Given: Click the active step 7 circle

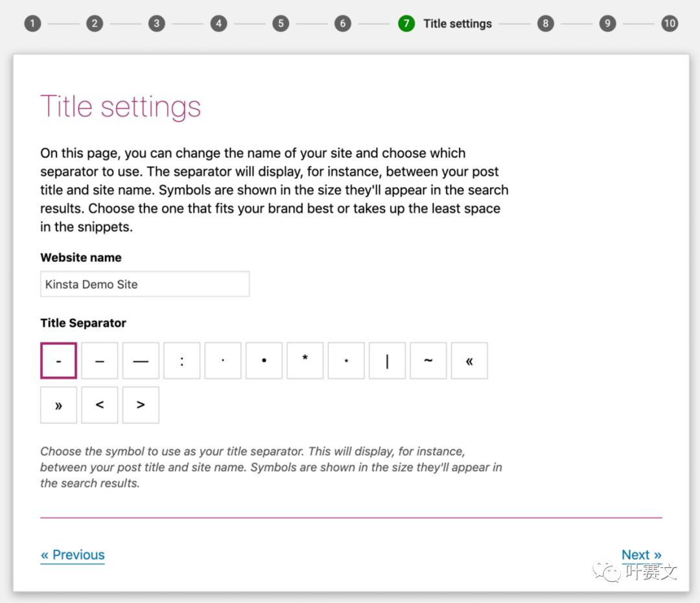Looking at the screenshot, I should coord(406,24).
